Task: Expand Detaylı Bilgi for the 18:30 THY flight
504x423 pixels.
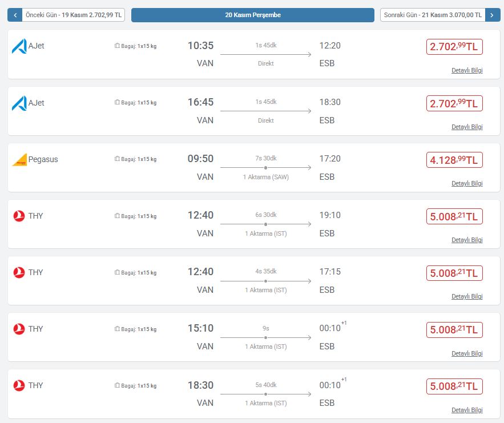Action: point(467,410)
